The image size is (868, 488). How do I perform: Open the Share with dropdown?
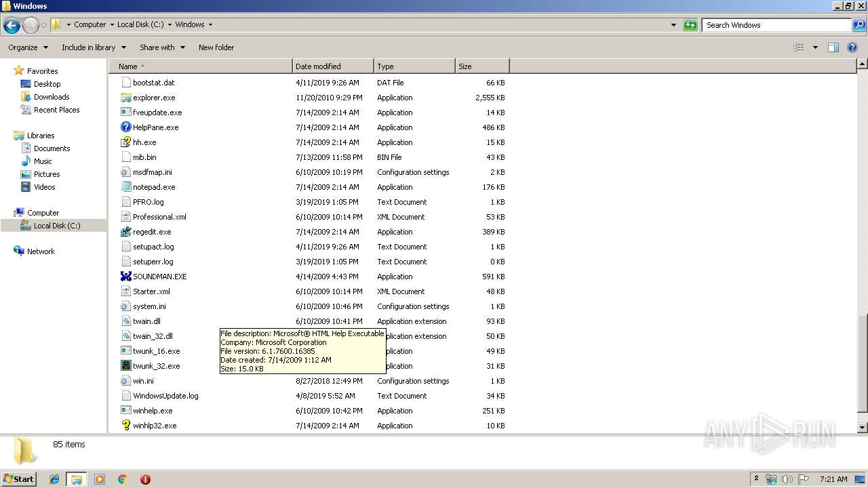162,47
